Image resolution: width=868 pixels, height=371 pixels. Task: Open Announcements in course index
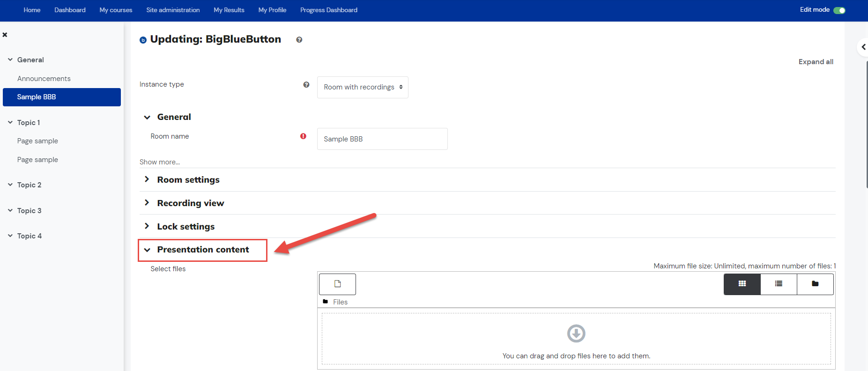tap(44, 79)
